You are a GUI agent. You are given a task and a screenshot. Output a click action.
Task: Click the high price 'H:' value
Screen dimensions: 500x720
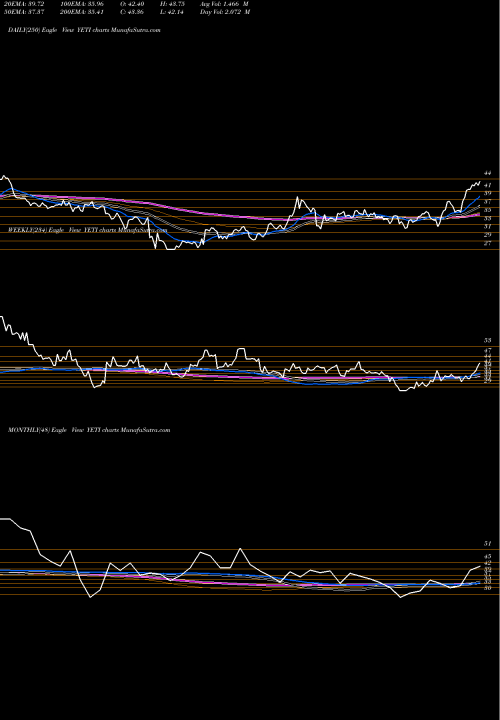172,4
